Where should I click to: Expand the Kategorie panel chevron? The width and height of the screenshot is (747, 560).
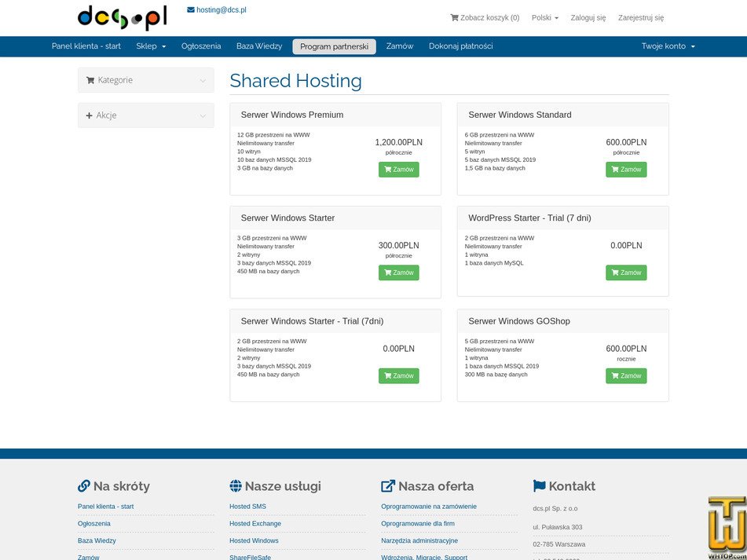point(203,80)
